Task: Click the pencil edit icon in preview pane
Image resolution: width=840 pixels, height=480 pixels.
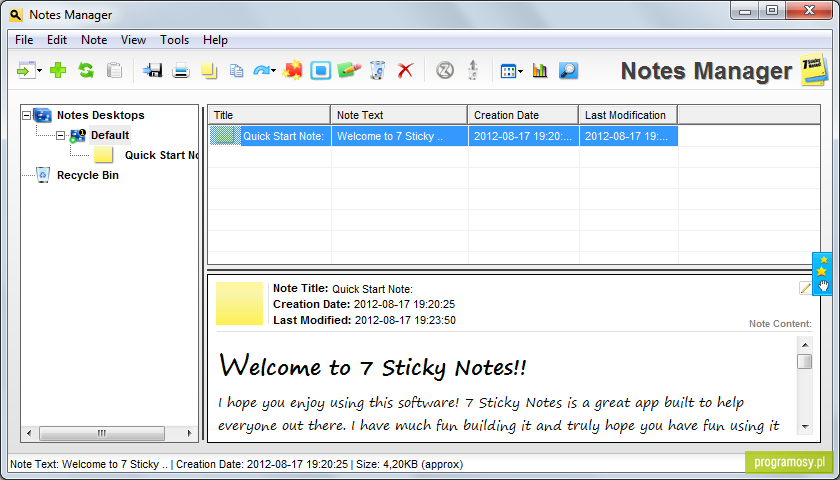Action: coord(805,288)
